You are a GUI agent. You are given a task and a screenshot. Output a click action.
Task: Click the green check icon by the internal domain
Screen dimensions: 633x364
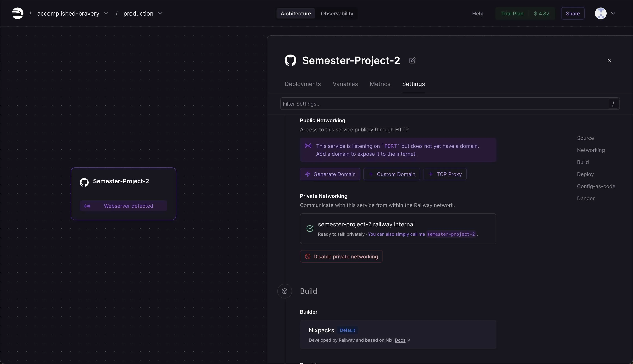[310, 229]
